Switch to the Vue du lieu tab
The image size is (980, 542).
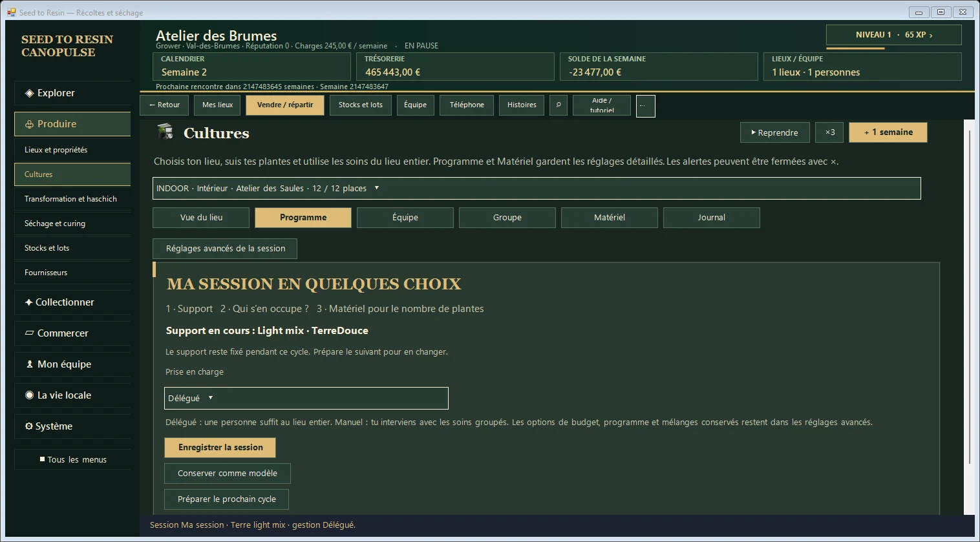coord(201,218)
